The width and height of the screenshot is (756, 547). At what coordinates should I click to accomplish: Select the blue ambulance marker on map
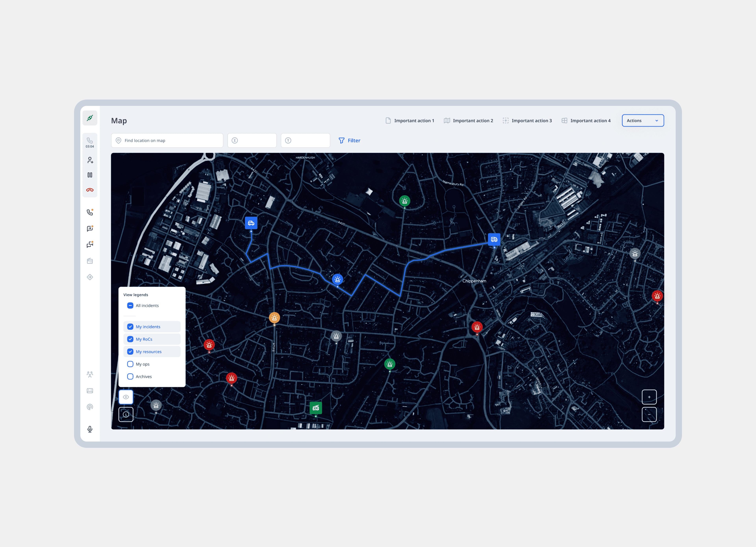pyautogui.click(x=494, y=239)
